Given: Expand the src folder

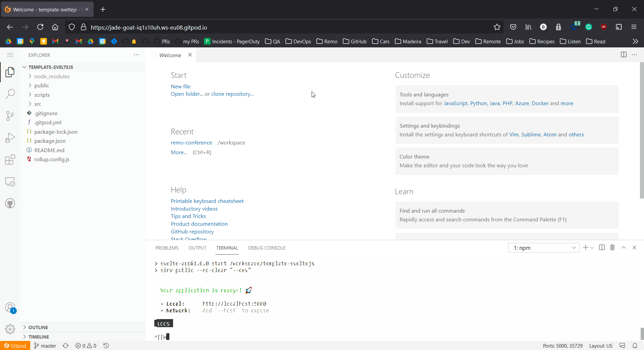Looking at the screenshot, I should click(38, 104).
